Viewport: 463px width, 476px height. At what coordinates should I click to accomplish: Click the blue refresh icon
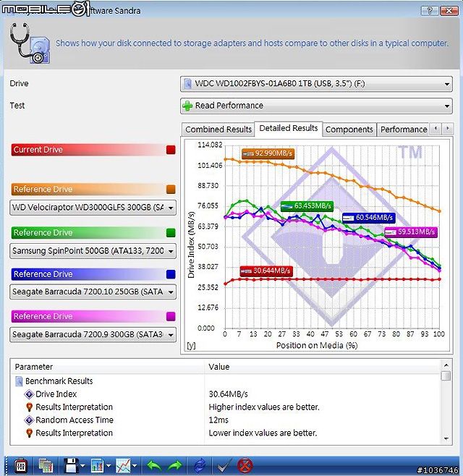pos(200,466)
